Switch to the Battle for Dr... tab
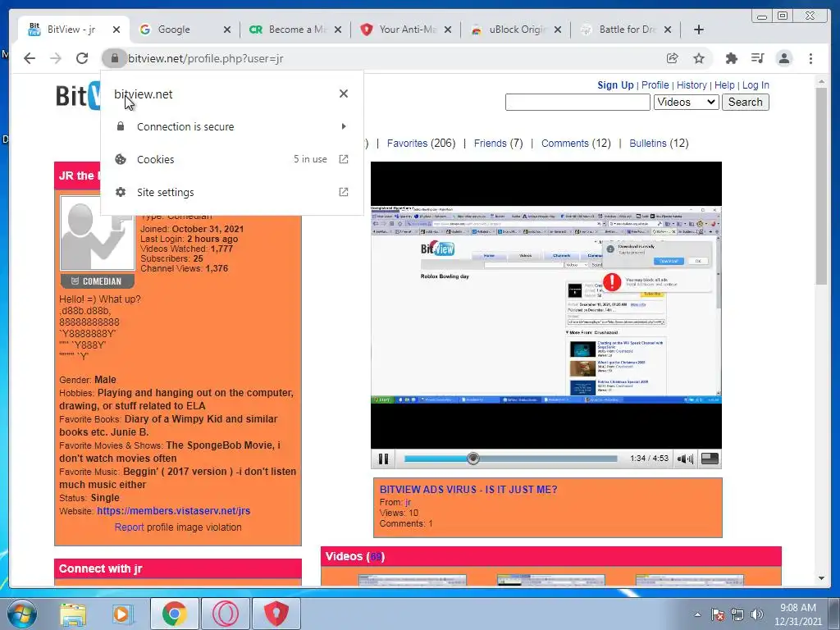The height and width of the screenshot is (630, 840). coord(628,30)
